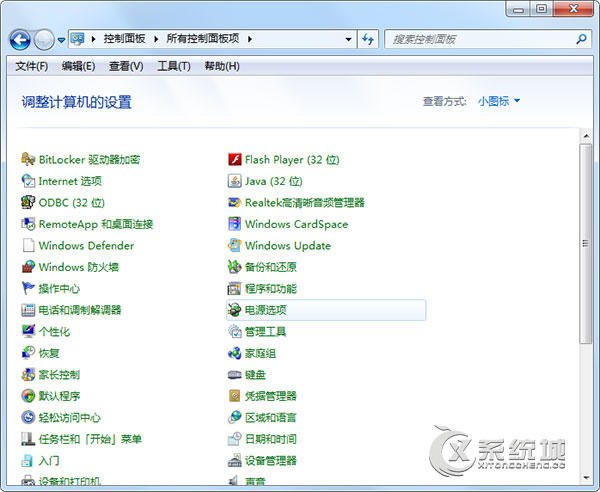This screenshot has width=600, height=492.
Task: Open the 管理工具 icon
Action: coord(235,331)
